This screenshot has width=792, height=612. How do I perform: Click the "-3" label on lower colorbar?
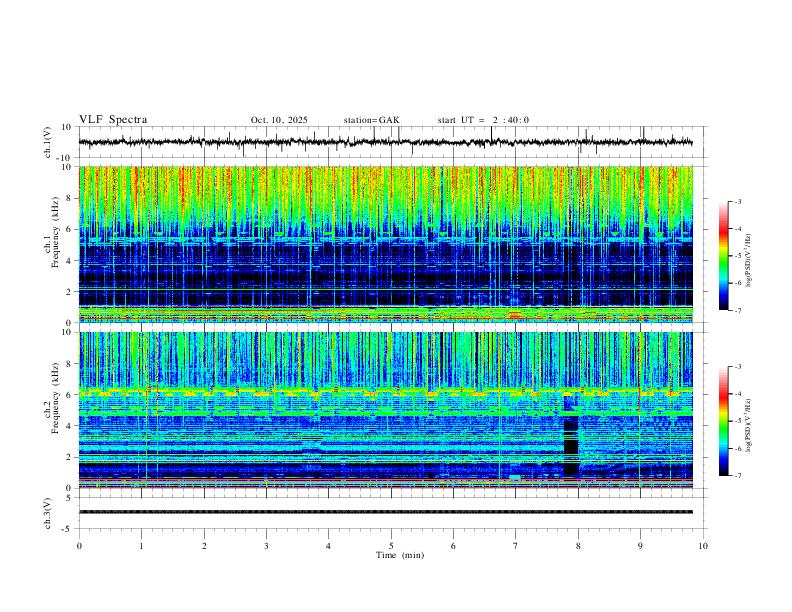(738, 367)
